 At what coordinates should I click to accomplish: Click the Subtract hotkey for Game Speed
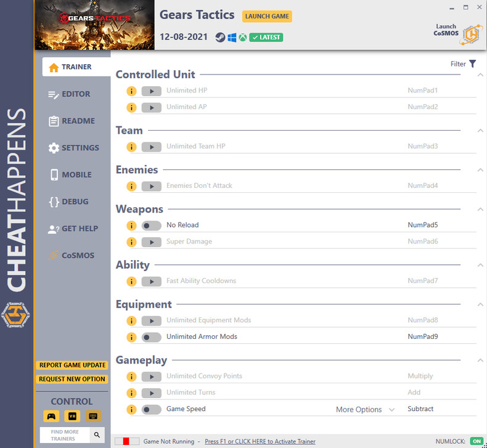(x=420, y=409)
